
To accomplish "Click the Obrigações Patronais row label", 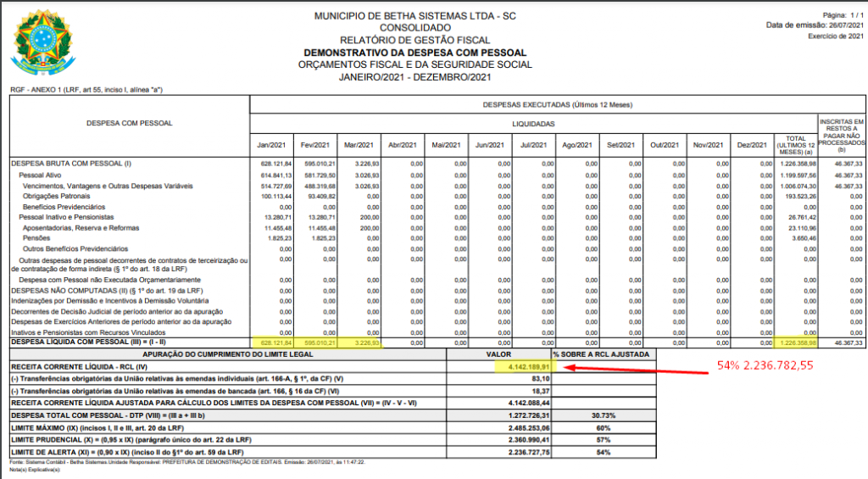I will coord(57,195).
